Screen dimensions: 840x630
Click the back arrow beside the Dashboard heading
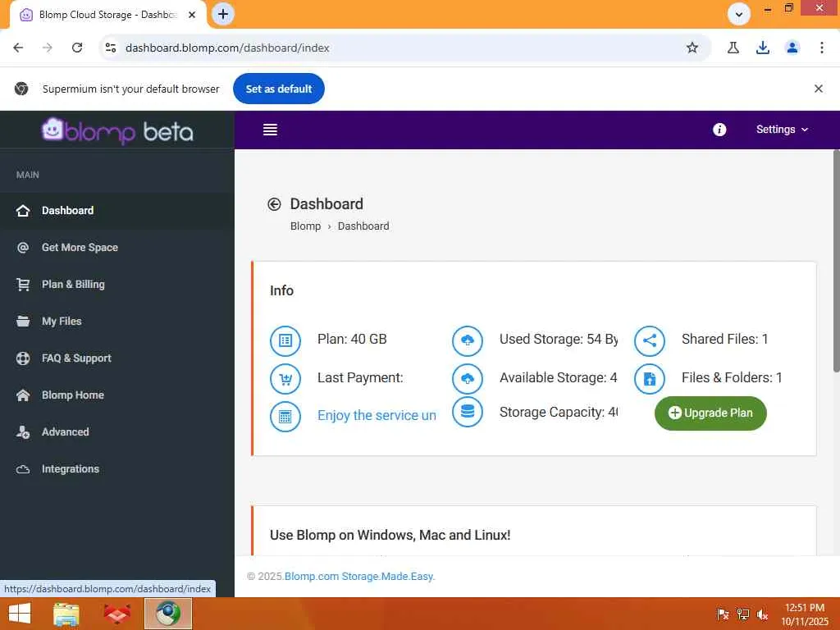click(274, 204)
